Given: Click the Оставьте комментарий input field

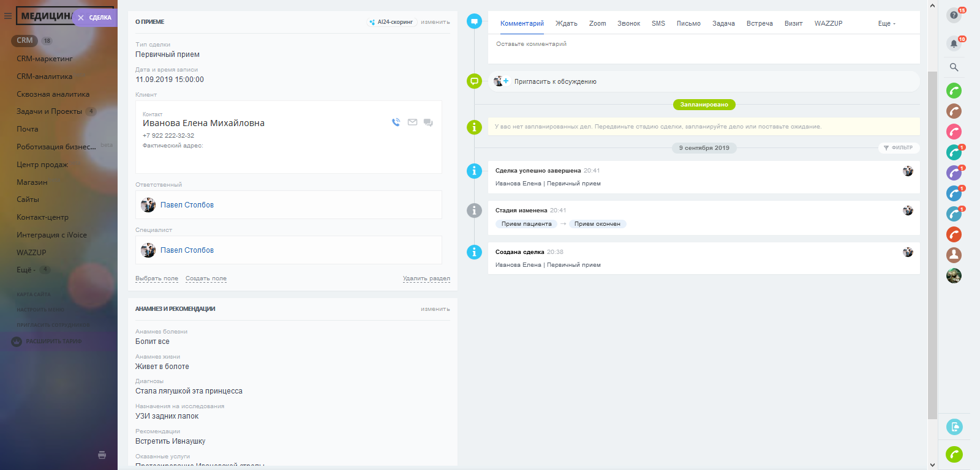Looking at the screenshot, I should (703, 44).
